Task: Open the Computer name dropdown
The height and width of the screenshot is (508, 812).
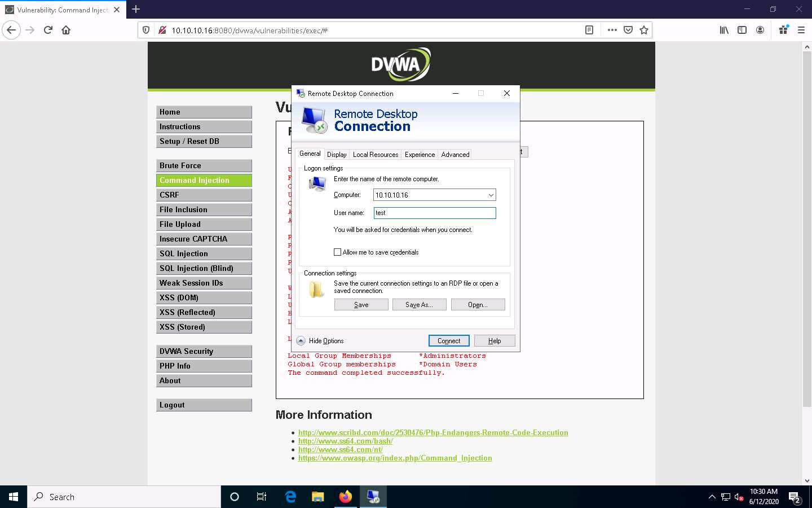Action: pos(490,194)
